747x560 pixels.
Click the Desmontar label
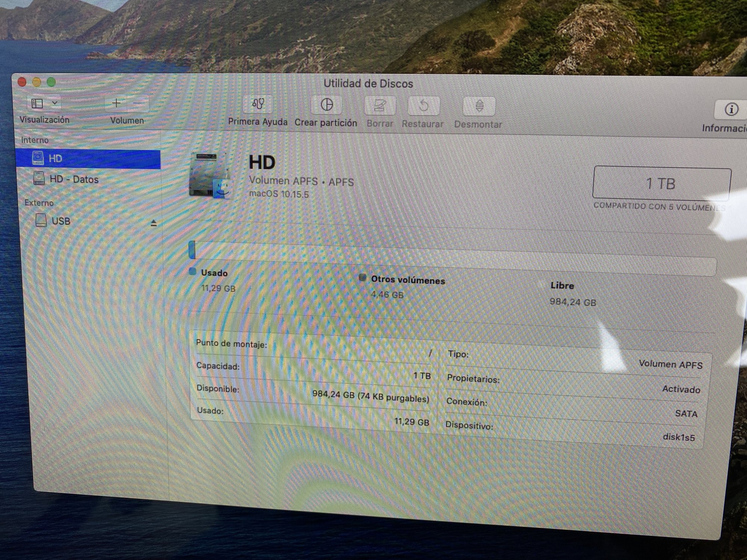[478, 124]
